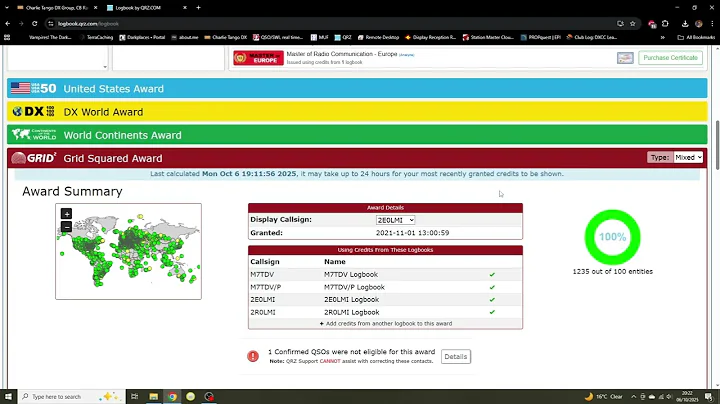Screen dimensions: 720x404
Task: Click the Master of Europe badge
Action: pyautogui.click(x=258, y=58)
